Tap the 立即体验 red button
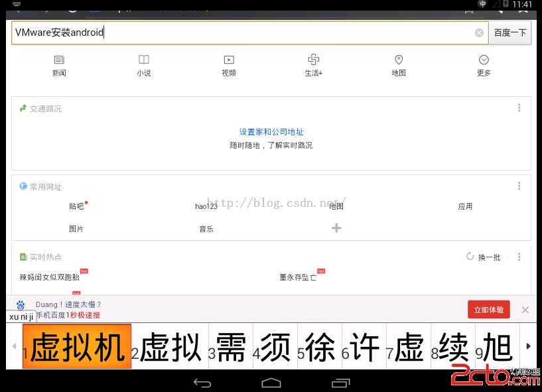 pos(489,310)
